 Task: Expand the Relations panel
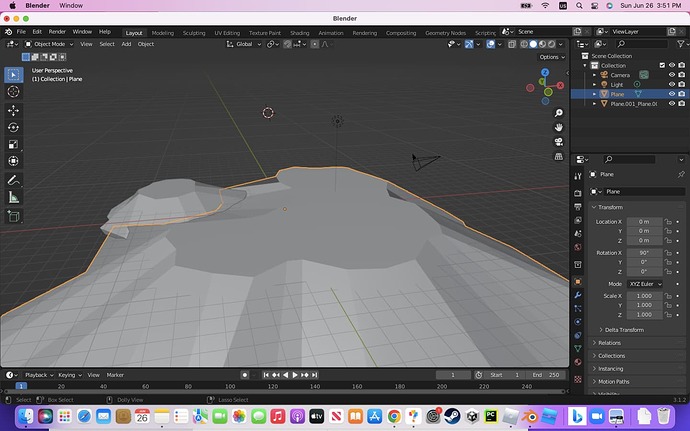pyautogui.click(x=609, y=343)
